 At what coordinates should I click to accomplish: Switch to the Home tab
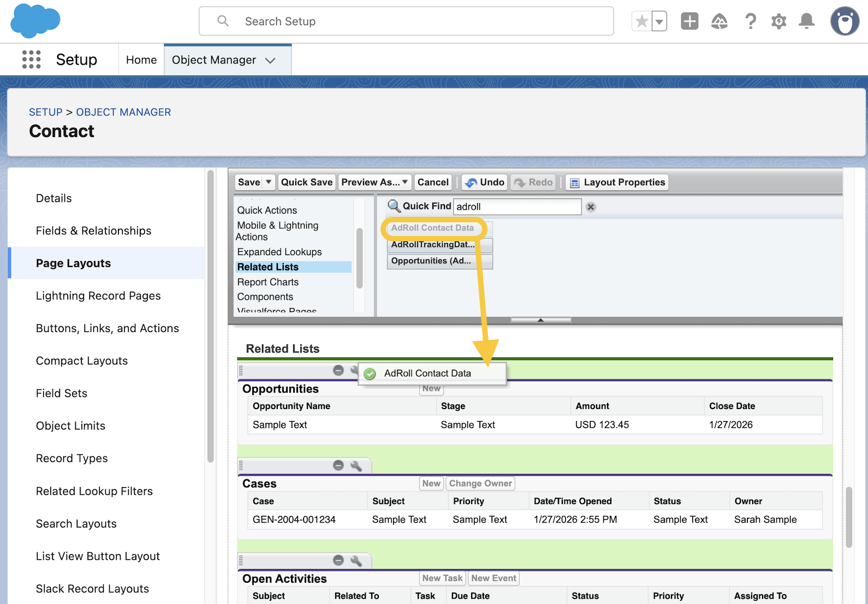point(141,60)
